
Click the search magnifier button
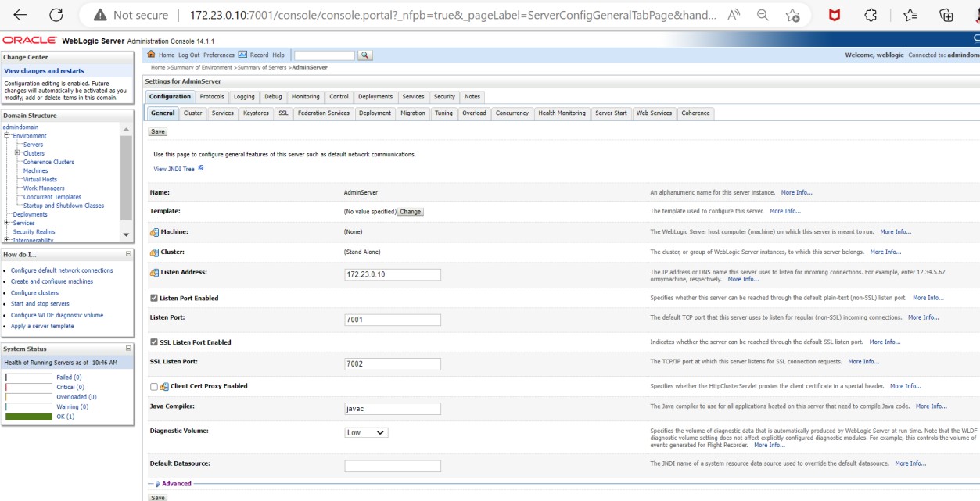(x=364, y=55)
